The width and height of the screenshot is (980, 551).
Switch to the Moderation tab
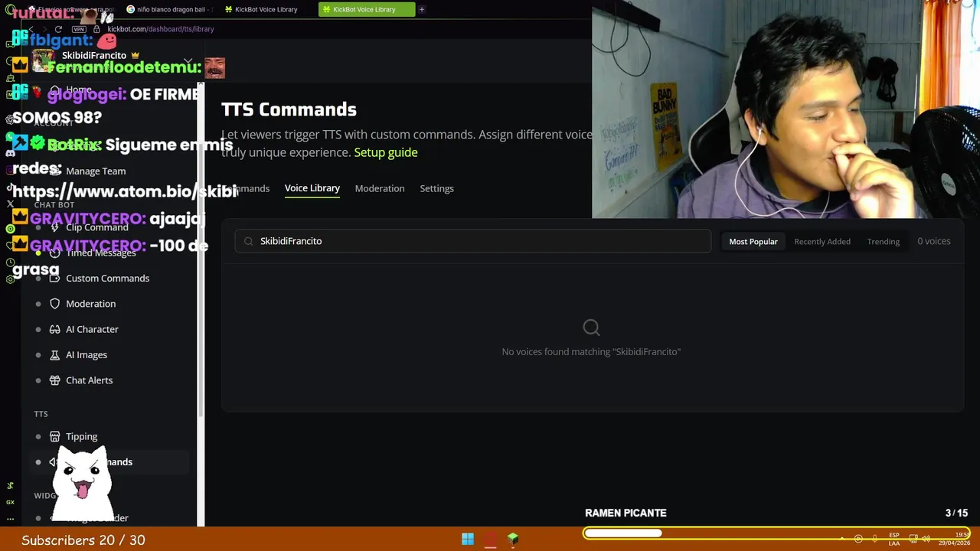pos(380,188)
